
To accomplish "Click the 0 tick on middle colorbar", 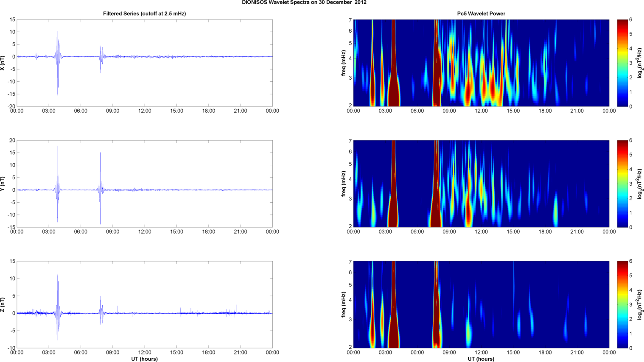I will [x=631, y=227].
